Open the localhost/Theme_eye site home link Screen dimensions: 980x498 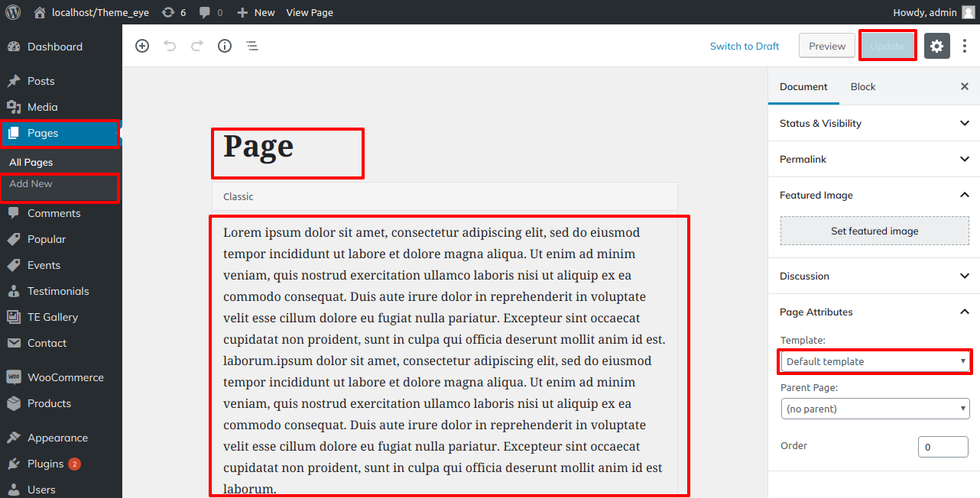pyautogui.click(x=92, y=12)
